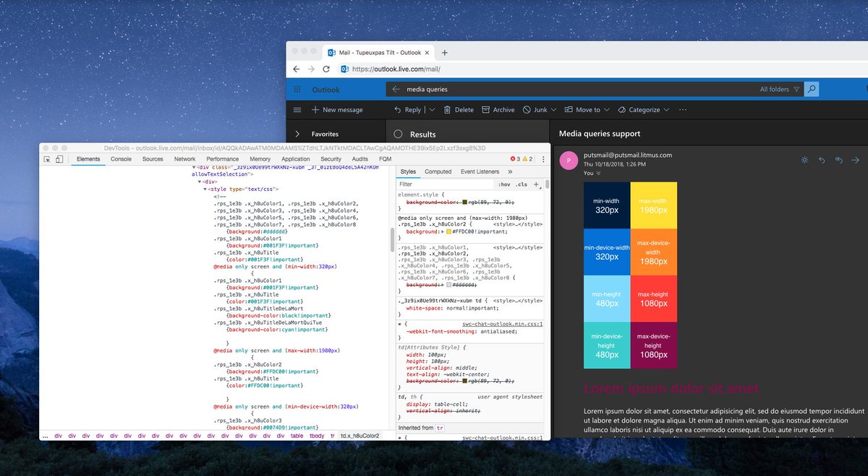Archive the selected message
The image size is (868, 476).
[498, 110]
